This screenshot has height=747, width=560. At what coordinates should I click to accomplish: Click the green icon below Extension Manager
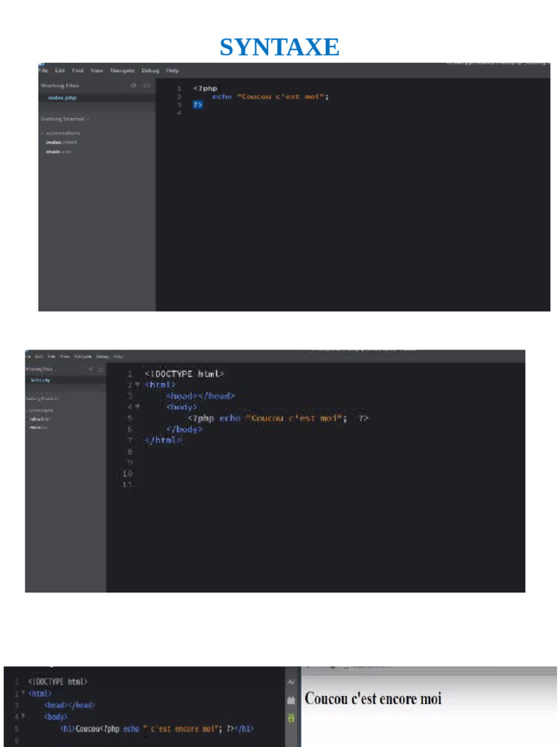click(x=292, y=718)
